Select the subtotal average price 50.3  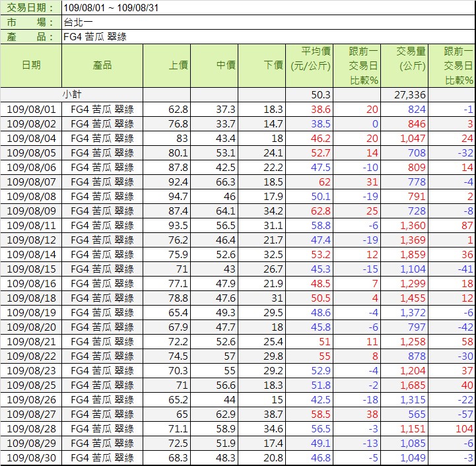(x=320, y=95)
